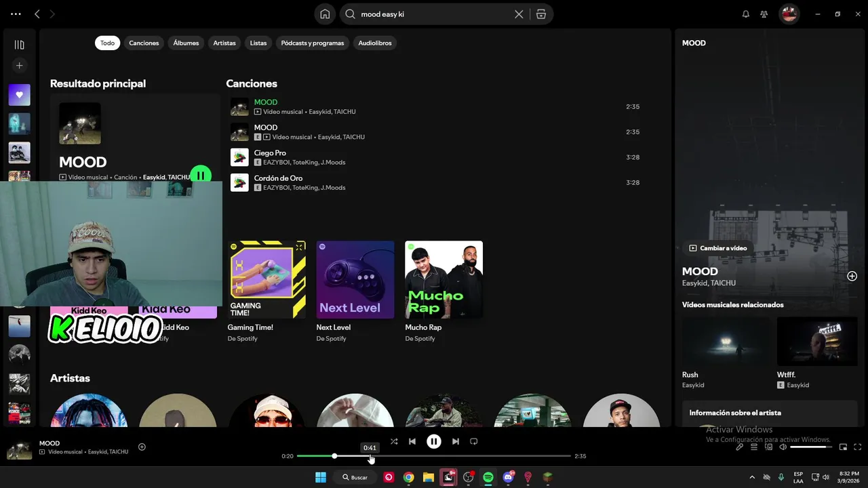This screenshot has height=488, width=868.
Task: Adjust the volume slider
Action: pos(811,447)
